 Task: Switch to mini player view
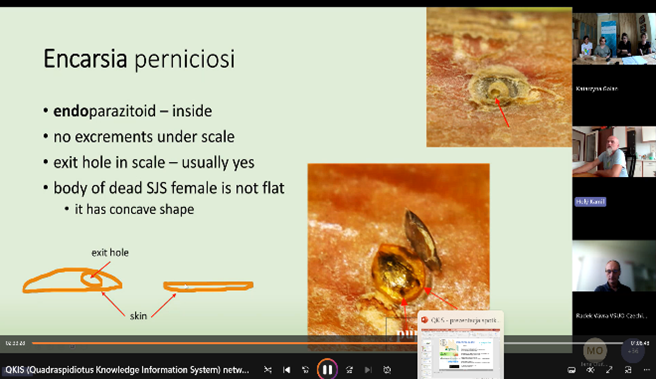click(628, 370)
